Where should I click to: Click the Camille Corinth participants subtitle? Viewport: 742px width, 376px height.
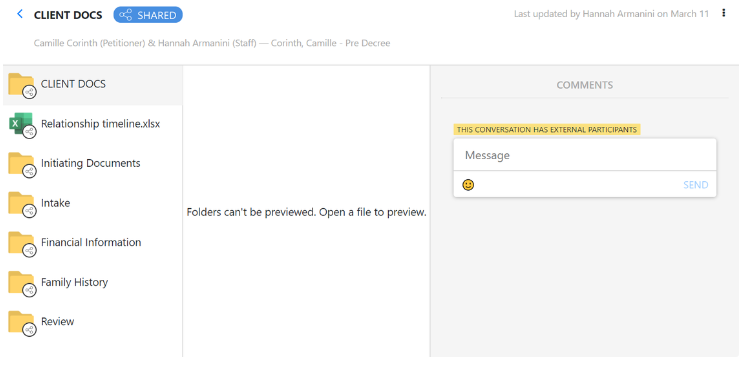(212, 43)
